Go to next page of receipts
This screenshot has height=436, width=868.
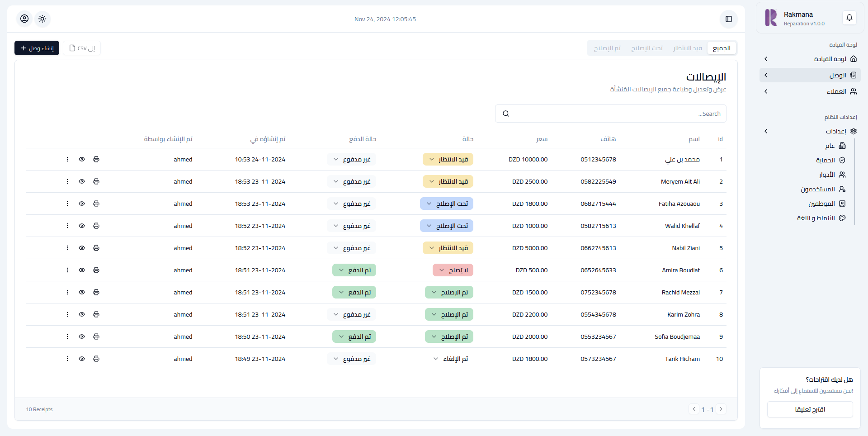[x=721, y=409]
